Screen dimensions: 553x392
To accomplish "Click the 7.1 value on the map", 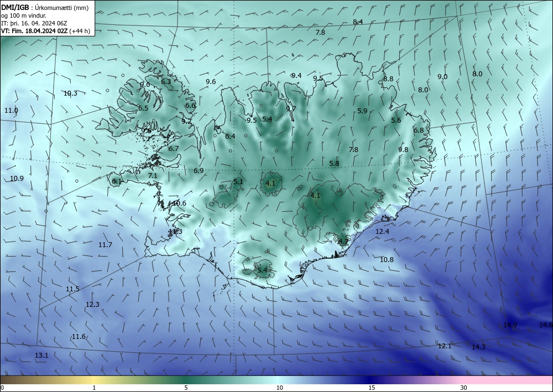I will [153, 176].
